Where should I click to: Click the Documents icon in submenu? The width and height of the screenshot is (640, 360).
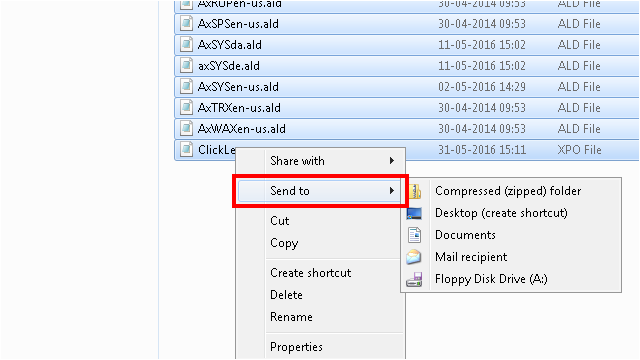(414, 235)
